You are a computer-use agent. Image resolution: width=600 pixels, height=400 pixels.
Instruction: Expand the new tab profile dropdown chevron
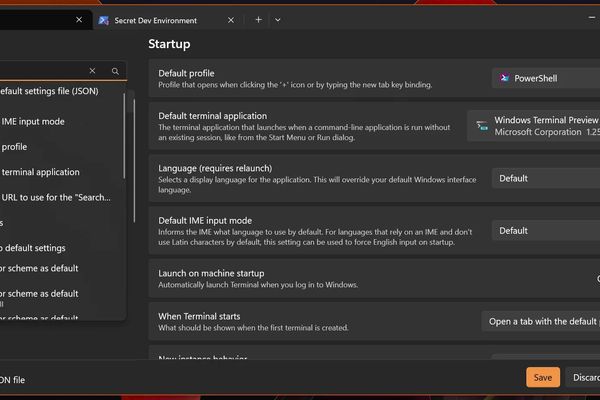coord(278,20)
